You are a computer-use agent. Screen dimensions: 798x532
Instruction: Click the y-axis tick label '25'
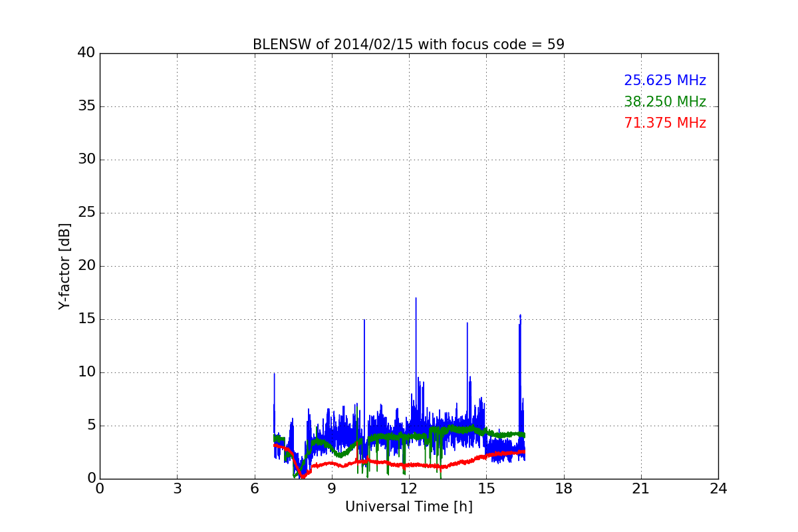(x=86, y=213)
